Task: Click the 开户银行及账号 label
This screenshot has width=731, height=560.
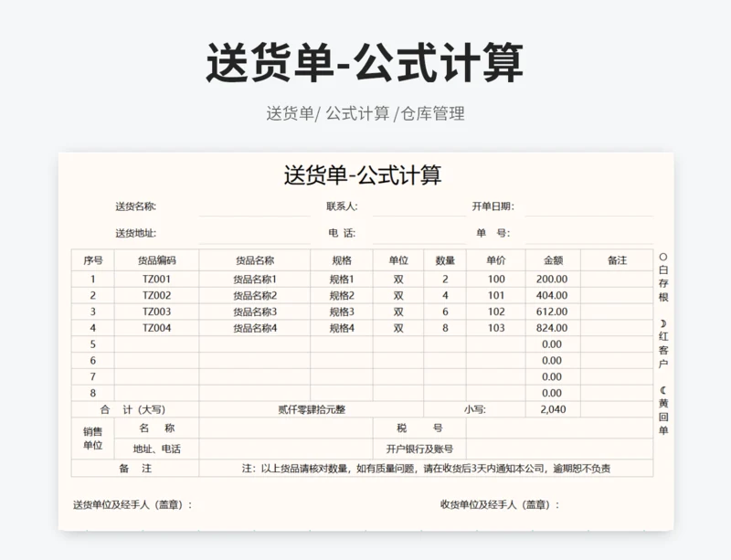Action: 419,449
